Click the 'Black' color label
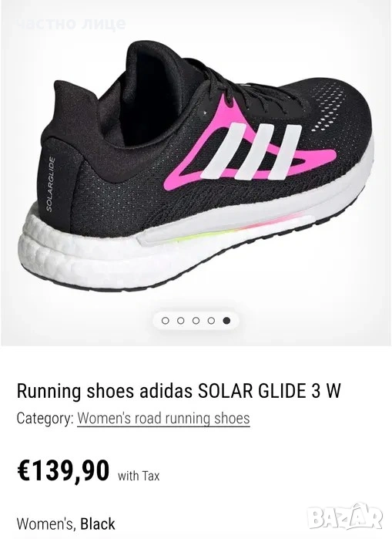Viewport: 392px width, 539px height. pyautogui.click(x=98, y=524)
